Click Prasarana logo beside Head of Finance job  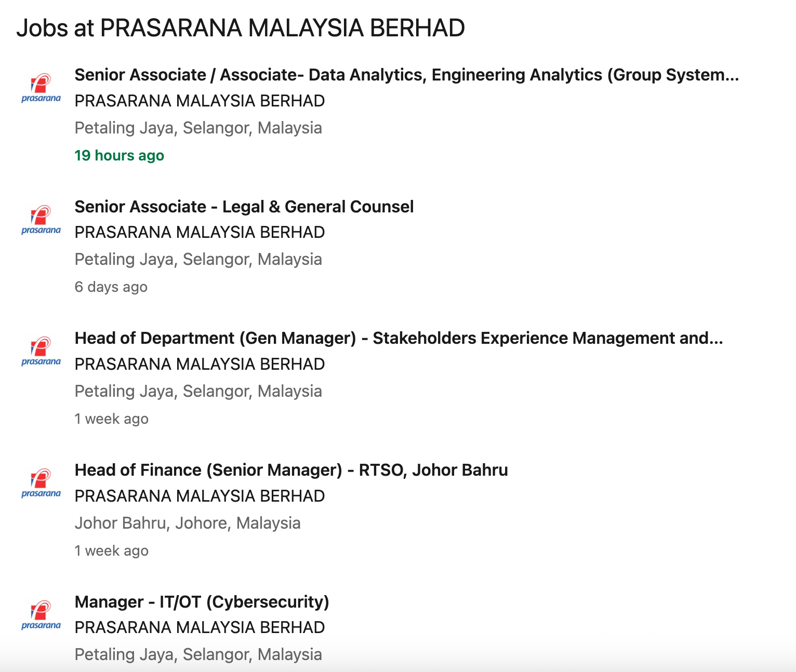click(41, 483)
